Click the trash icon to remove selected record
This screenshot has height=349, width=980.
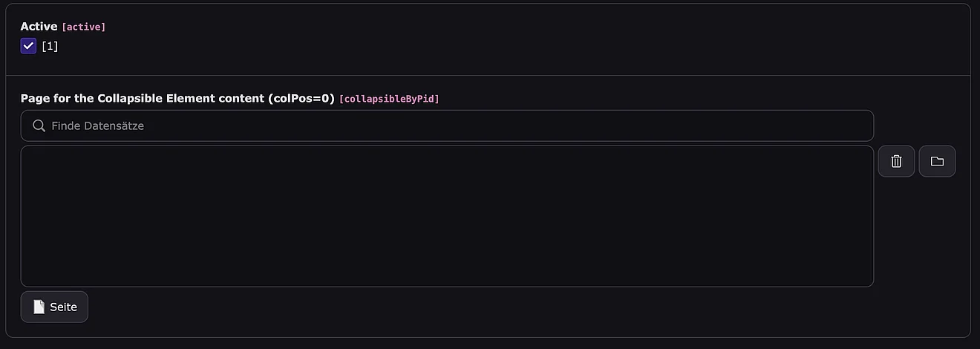[896, 161]
